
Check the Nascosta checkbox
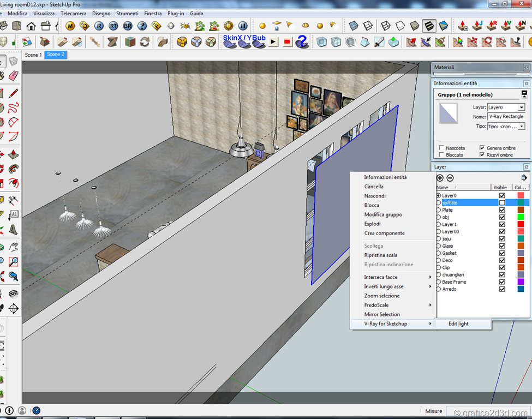tap(441, 148)
